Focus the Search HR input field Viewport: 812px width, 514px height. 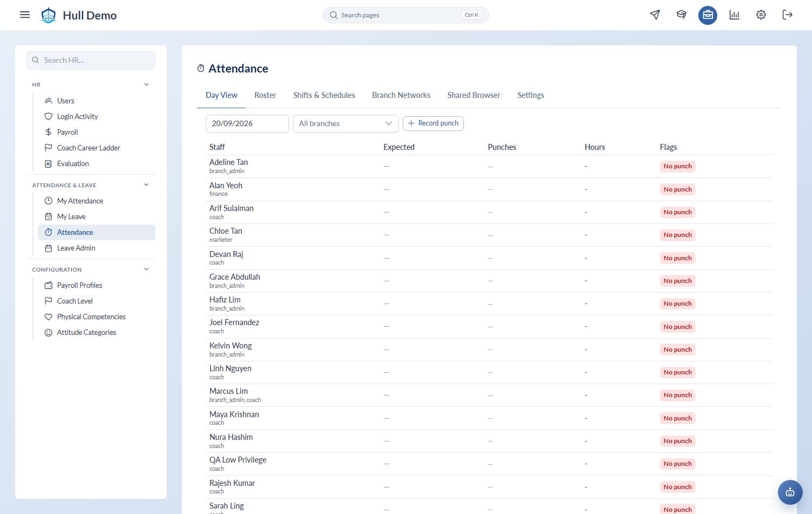point(91,60)
